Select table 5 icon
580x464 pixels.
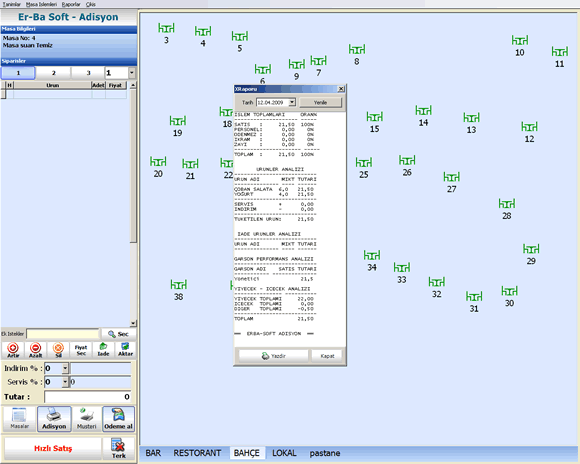[x=240, y=36]
